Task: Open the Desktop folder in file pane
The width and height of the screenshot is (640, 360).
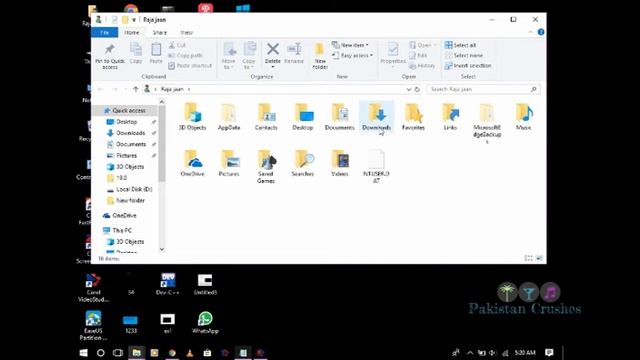Action: [303, 117]
